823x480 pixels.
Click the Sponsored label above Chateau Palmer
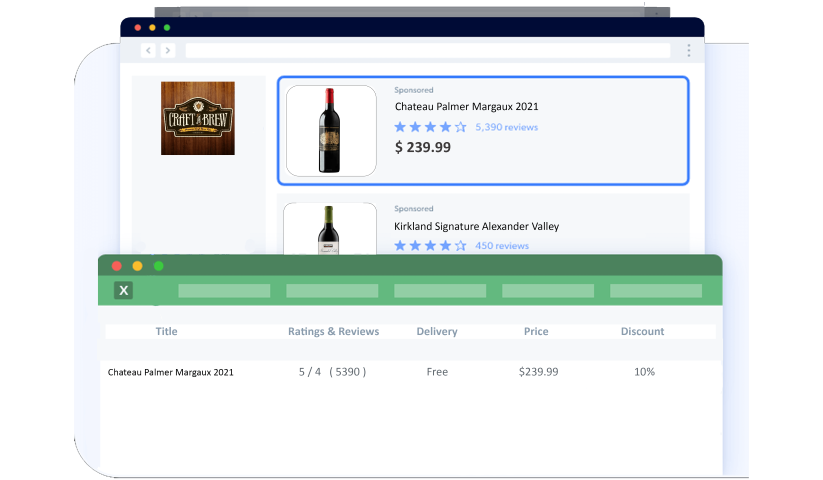tap(414, 90)
